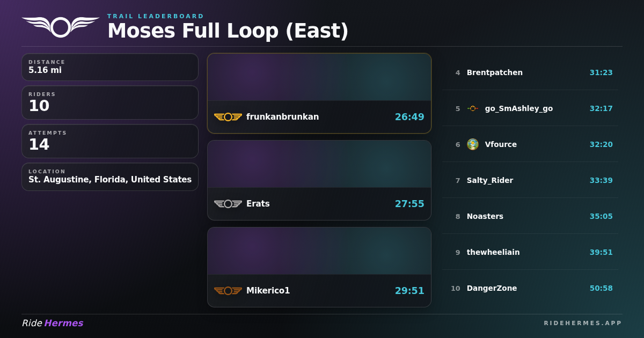
Task: Click the Attempts 14 stat card
Action: (110, 141)
